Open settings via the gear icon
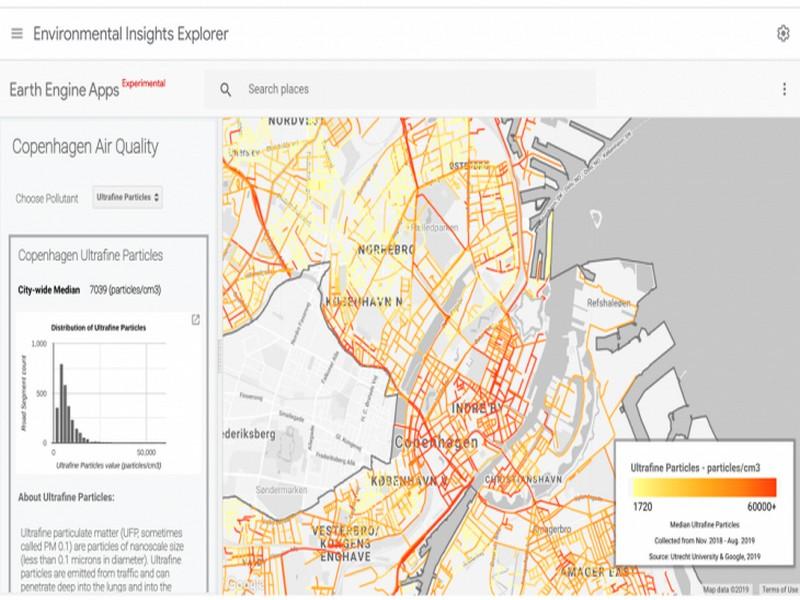This screenshot has height=600, width=800. point(783,34)
